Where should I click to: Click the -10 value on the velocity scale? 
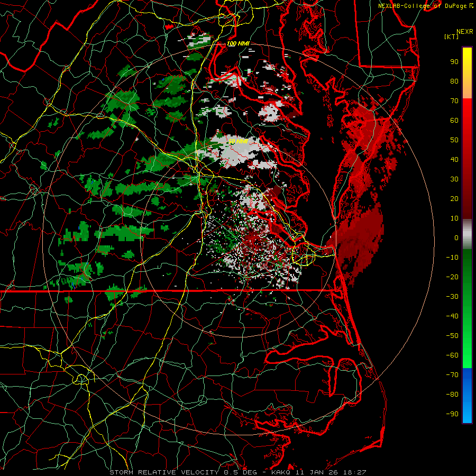[x=452, y=258]
